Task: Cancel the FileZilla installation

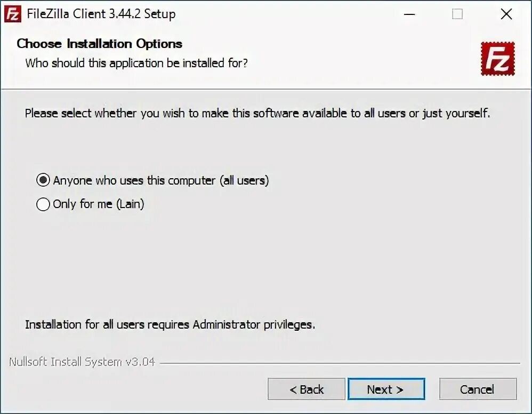Action: click(x=478, y=389)
